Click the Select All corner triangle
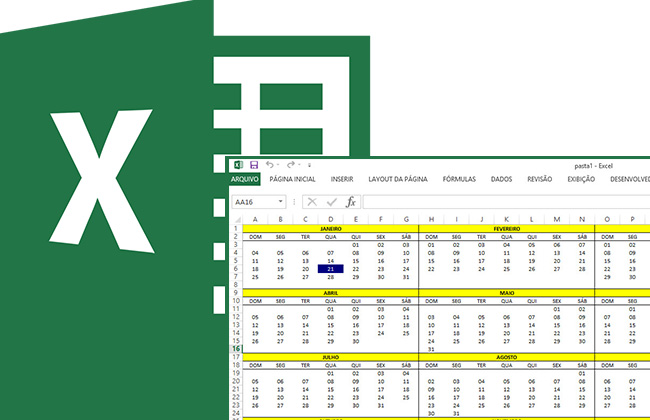The height and width of the screenshot is (420, 650). point(238,220)
